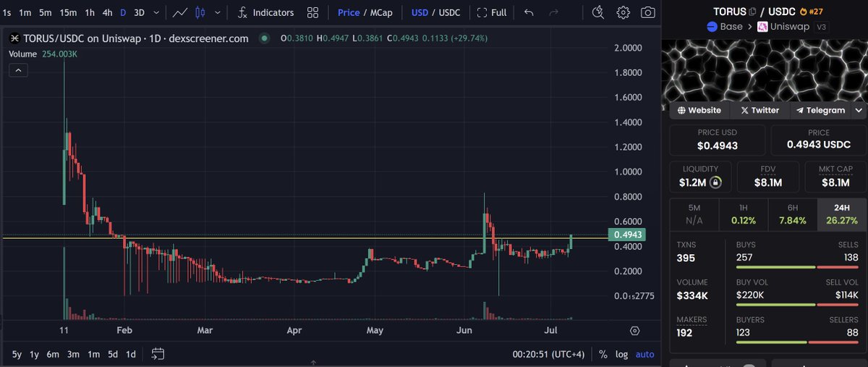Open the go-to-date calendar icon

pyautogui.click(x=158, y=354)
